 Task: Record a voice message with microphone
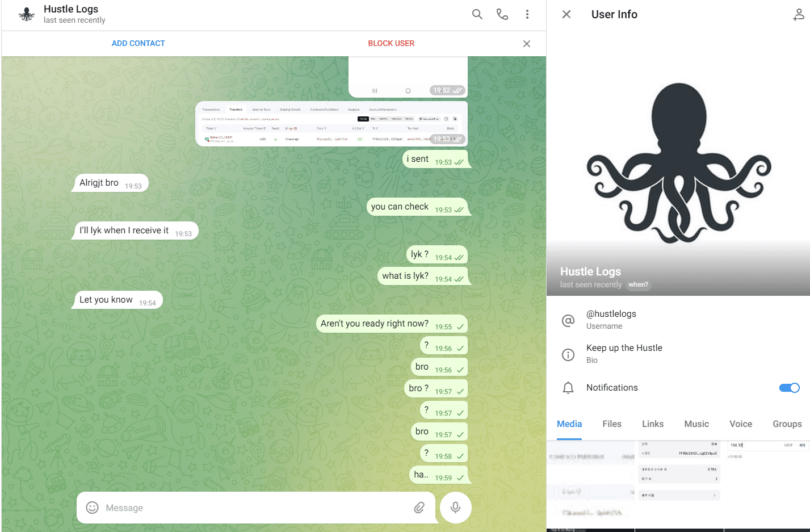pyautogui.click(x=455, y=507)
